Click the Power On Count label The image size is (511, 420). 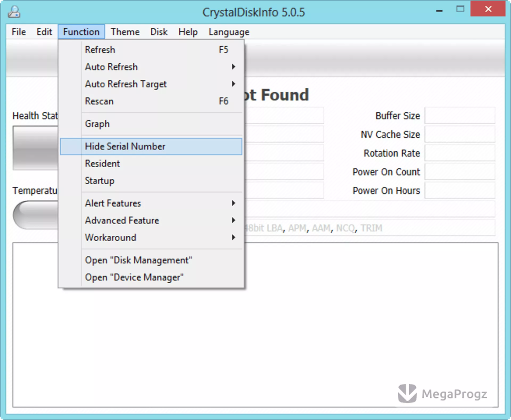tap(386, 172)
